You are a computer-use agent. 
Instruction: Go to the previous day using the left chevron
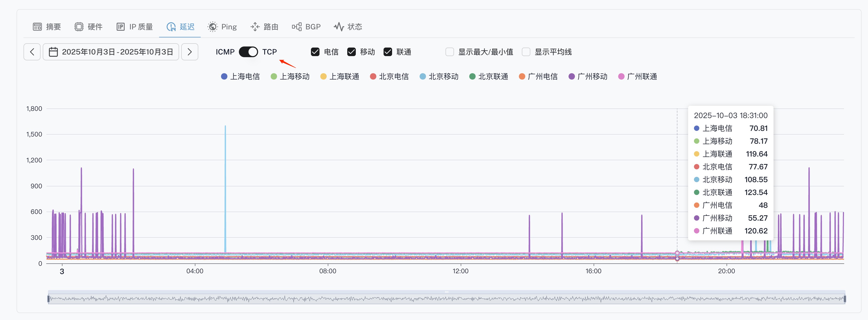(32, 52)
